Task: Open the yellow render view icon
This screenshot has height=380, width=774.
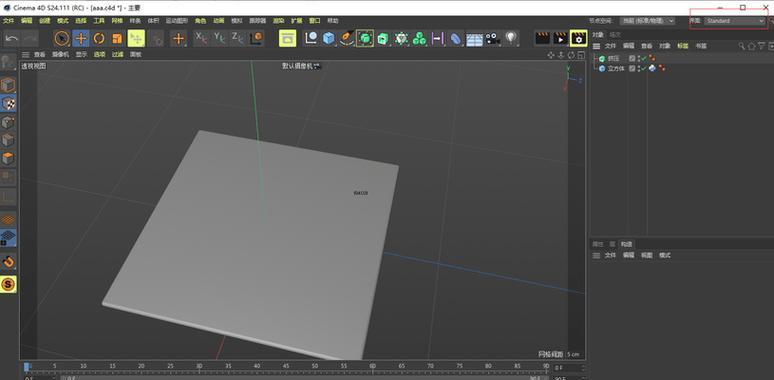Action: [x=287, y=38]
